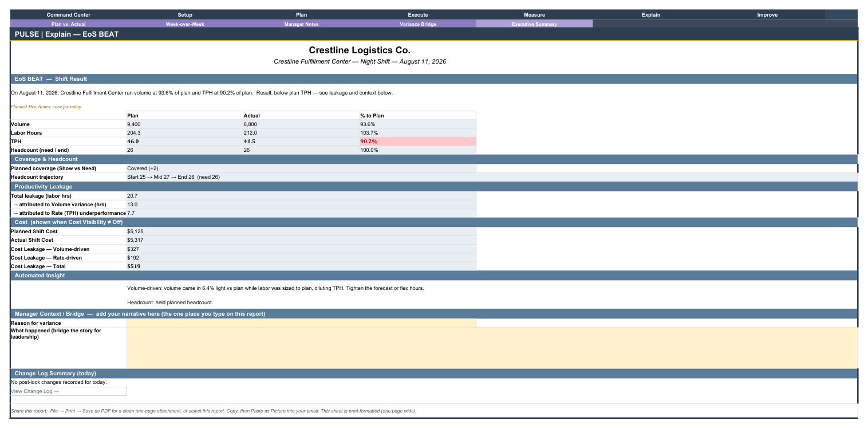Select the TPH plan value 46.0
The width and height of the screenshot is (868, 428).
click(x=185, y=142)
